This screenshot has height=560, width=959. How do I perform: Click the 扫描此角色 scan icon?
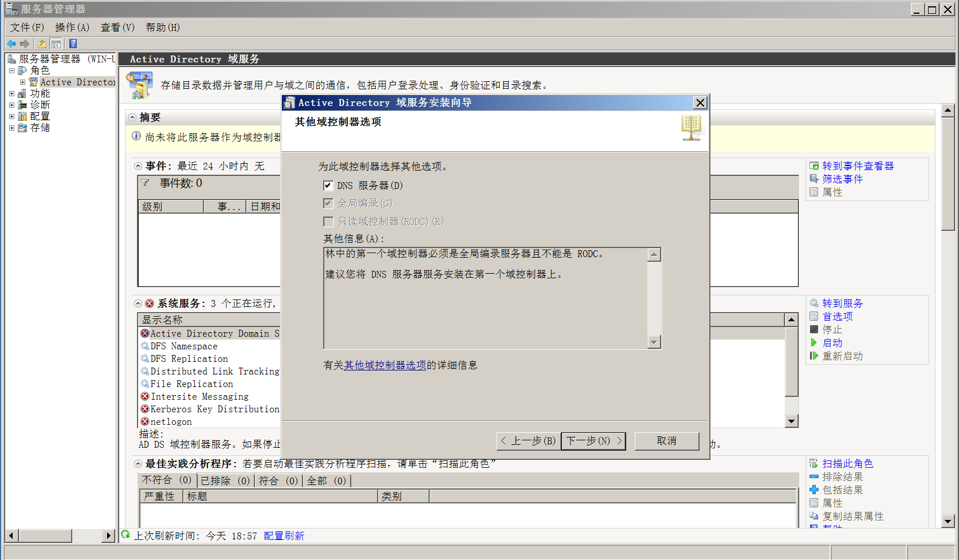(814, 463)
